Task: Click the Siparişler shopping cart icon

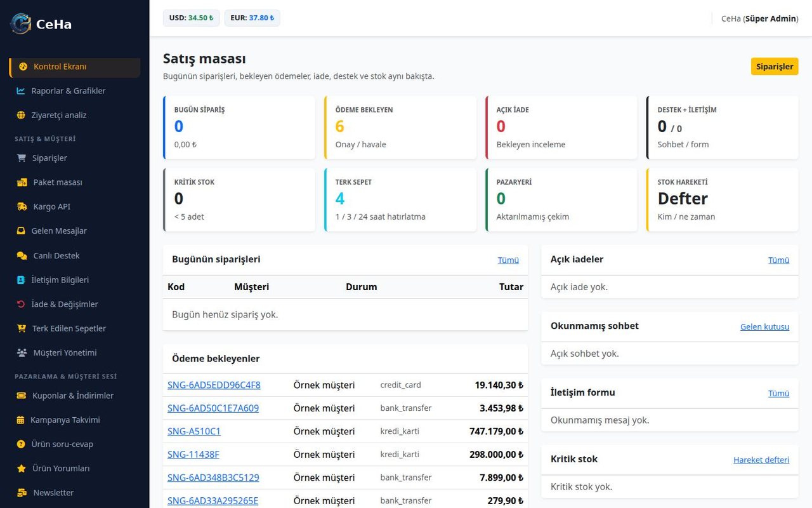Action: coord(22,158)
